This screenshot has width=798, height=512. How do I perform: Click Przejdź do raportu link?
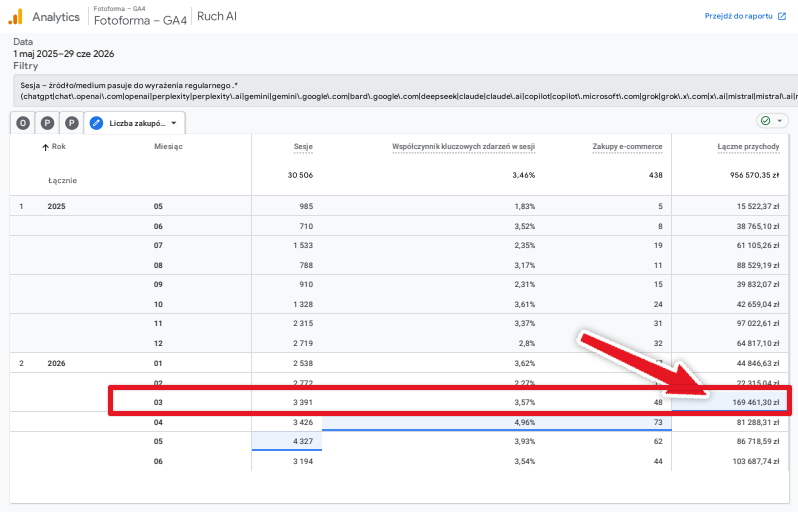coord(738,16)
